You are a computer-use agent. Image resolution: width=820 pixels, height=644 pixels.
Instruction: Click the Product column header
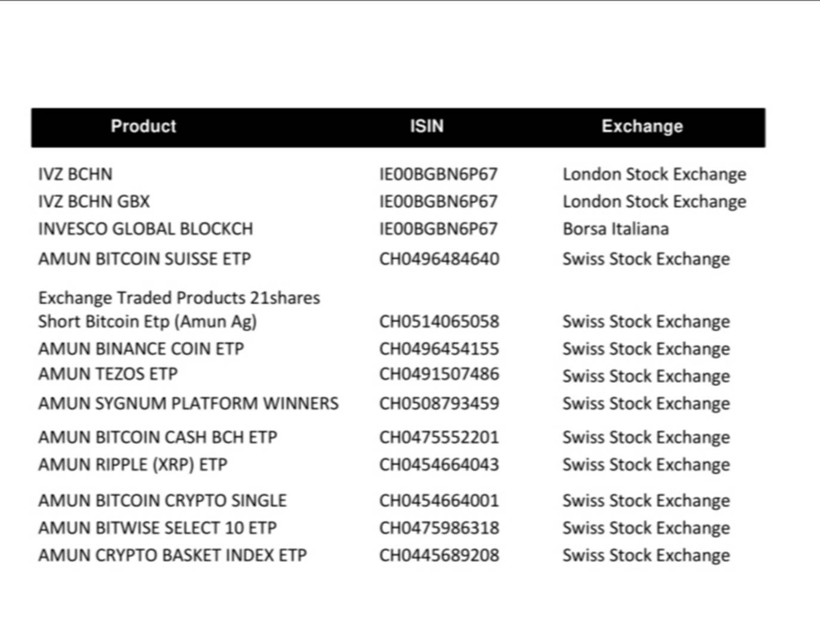tap(143, 126)
